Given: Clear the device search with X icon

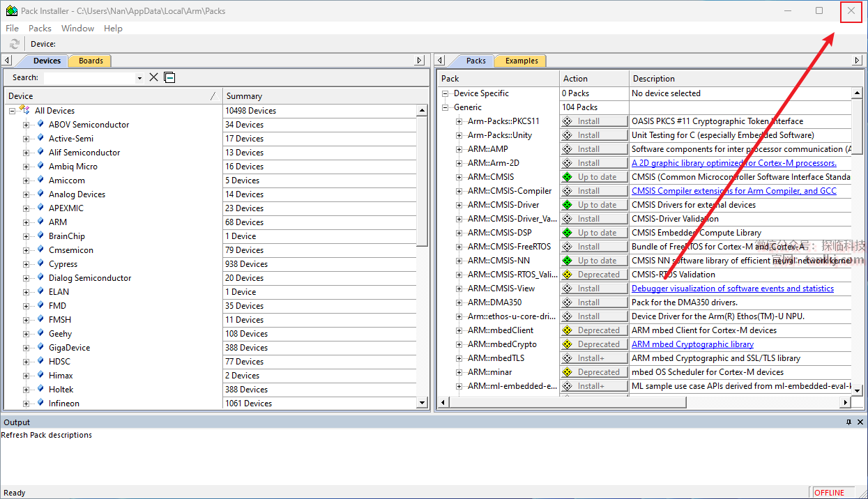Looking at the screenshot, I should tap(154, 77).
